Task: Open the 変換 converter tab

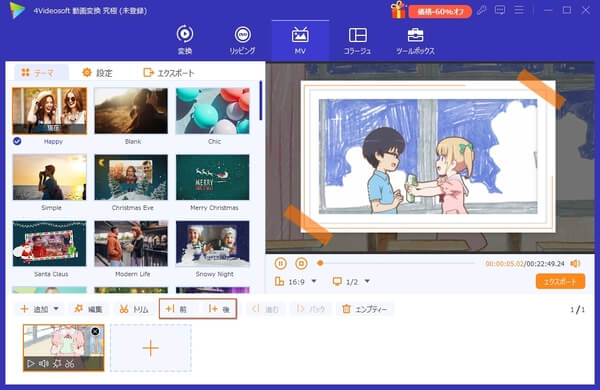Action: [x=185, y=40]
